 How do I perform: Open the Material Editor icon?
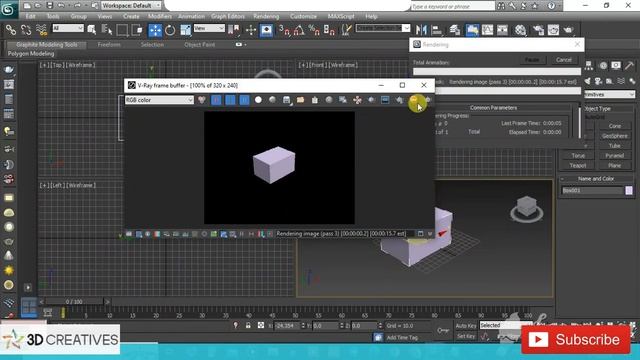[x=520, y=30]
